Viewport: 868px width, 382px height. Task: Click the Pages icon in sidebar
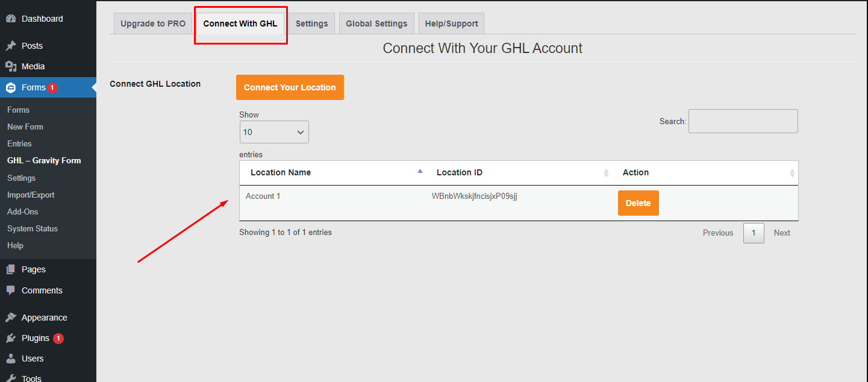tap(11, 269)
